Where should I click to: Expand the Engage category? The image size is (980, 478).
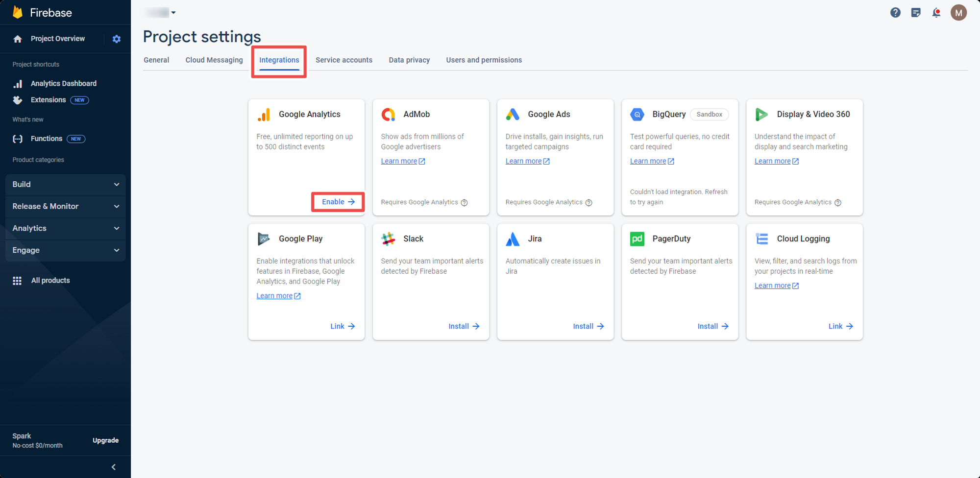tap(66, 251)
